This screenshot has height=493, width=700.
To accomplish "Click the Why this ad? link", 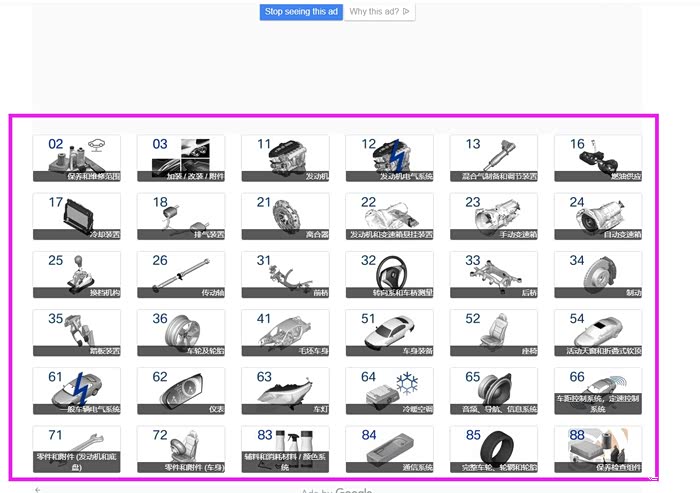I will pos(379,12).
